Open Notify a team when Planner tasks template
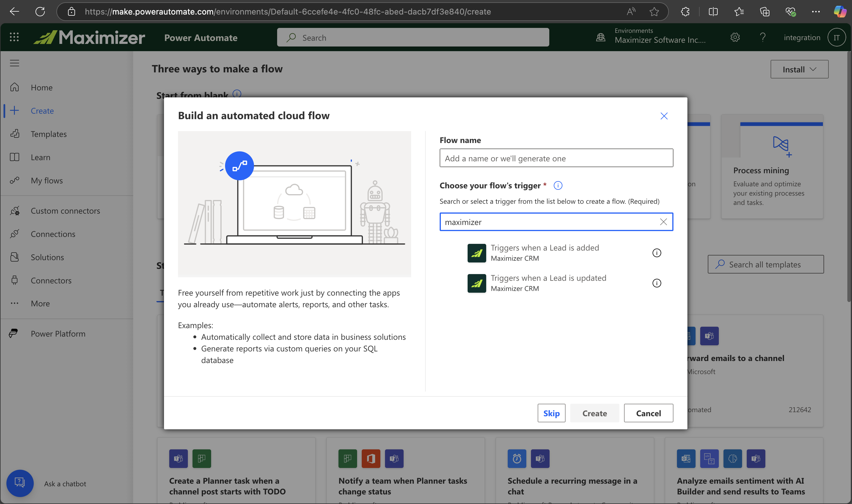The height and width of the screenshot is (504, 852). point(405,470)
